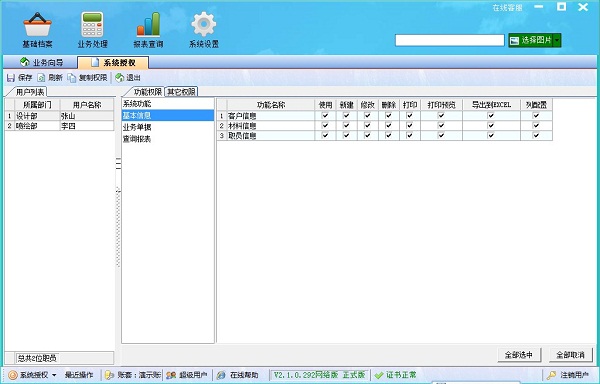Uncheck 打印 for 职员信息
600x384 pixels.
409,135
